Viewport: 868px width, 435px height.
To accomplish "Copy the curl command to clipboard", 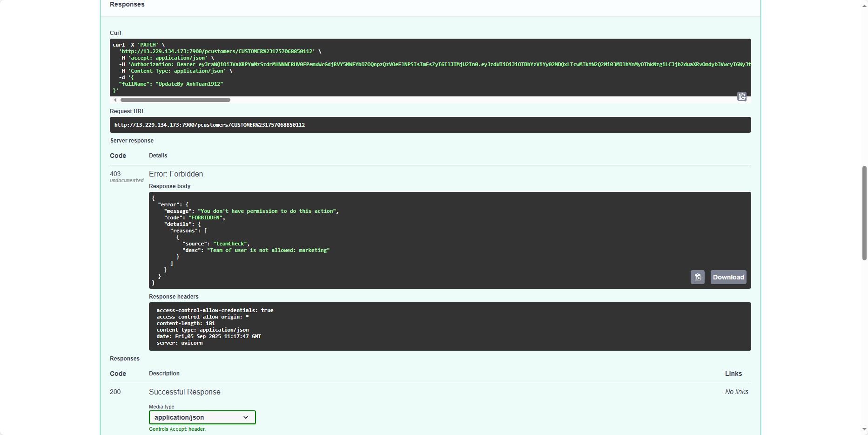I will point(742,96).
